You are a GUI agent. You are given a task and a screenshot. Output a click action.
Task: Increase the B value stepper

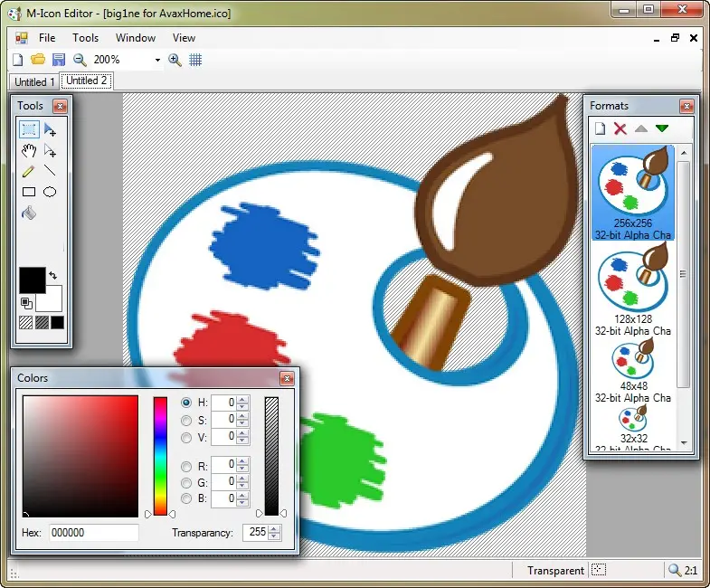[x=242, y=496]
